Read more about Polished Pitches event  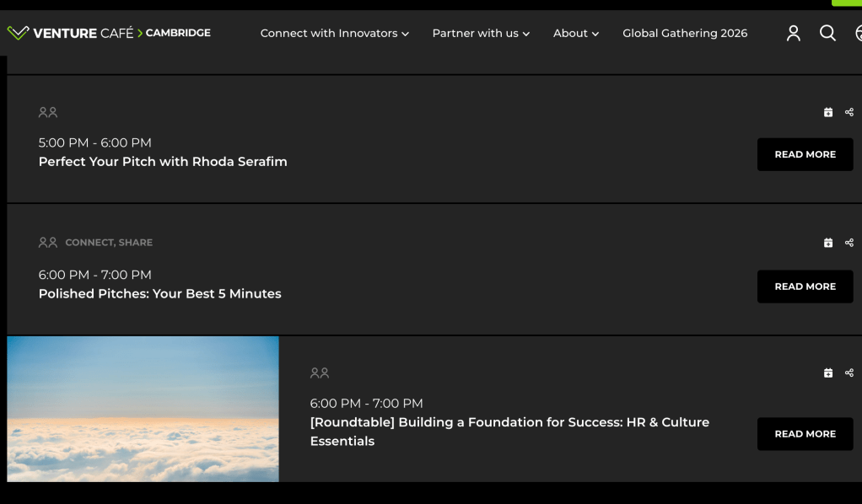click(x=805, y=287)
